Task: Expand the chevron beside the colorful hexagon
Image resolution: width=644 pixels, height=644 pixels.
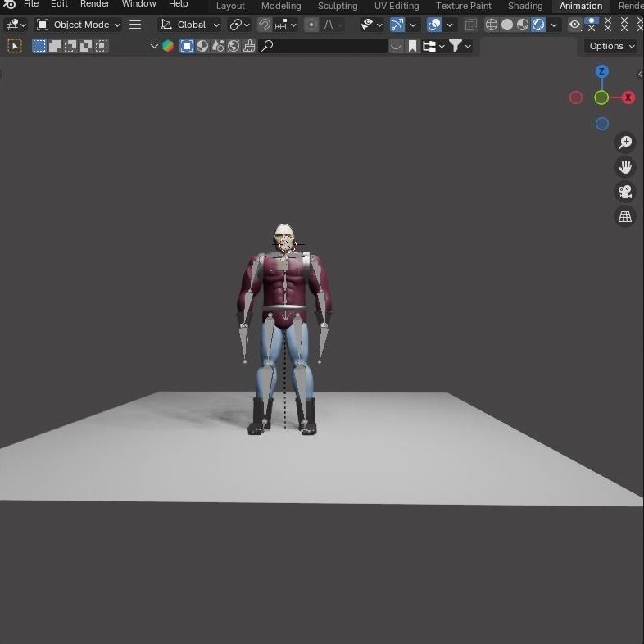Action: pos(154,46)
